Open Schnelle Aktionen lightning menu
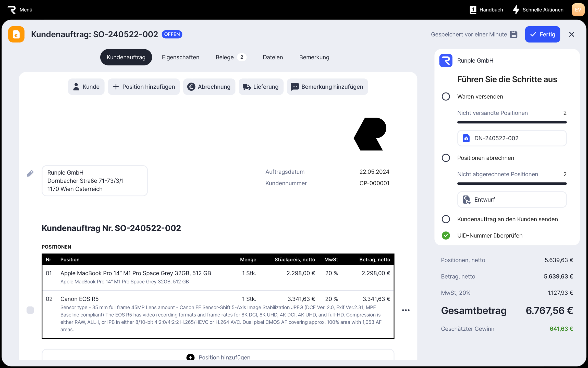Image resolution: width=588 pixels, height=368 pixels. pos(516,10)
